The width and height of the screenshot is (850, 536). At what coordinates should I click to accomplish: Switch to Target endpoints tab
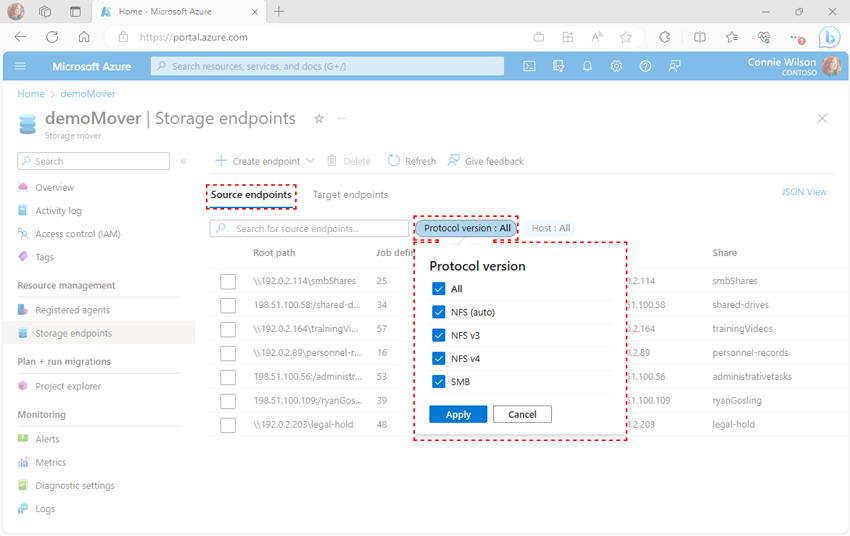[x=350, y=195]
